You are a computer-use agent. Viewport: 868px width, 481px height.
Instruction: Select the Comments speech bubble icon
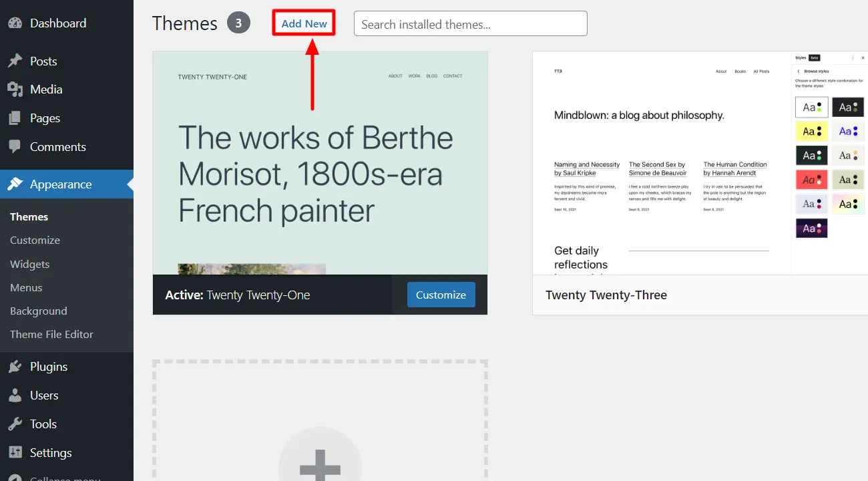point(15,147)
